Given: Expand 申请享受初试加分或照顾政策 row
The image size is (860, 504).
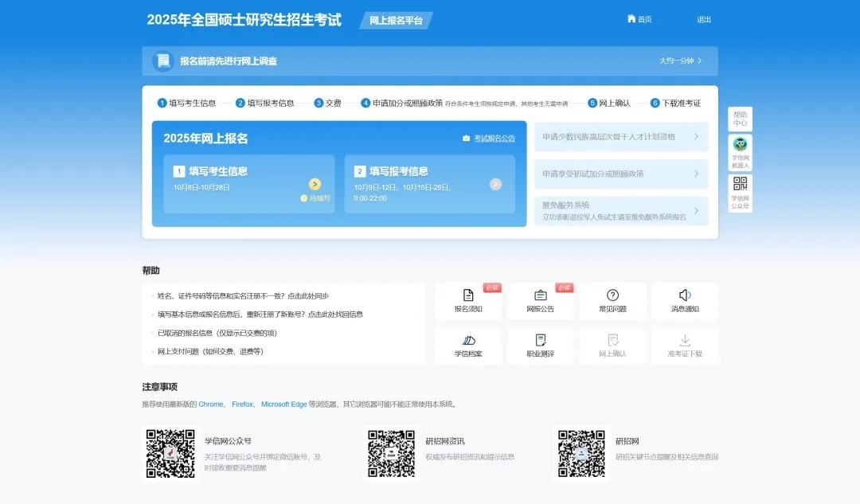Looking at the screenshot, I should (x=621, y=174).
